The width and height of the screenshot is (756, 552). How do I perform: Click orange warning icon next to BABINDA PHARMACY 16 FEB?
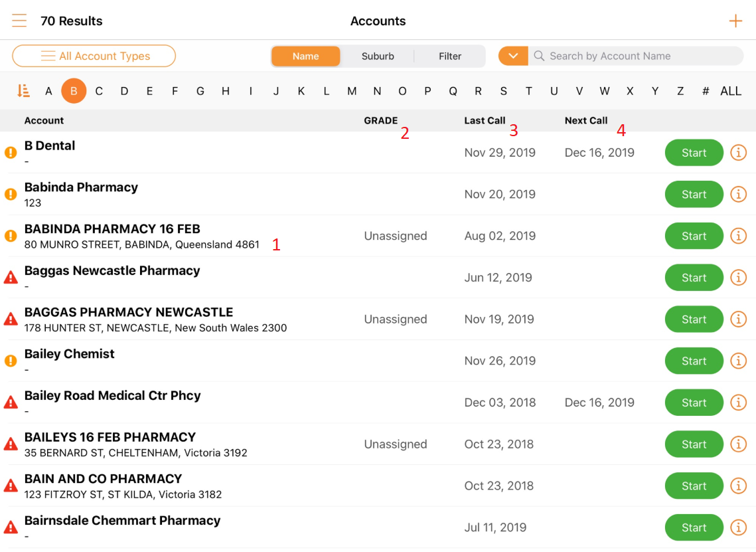click(x=11, y=236)
